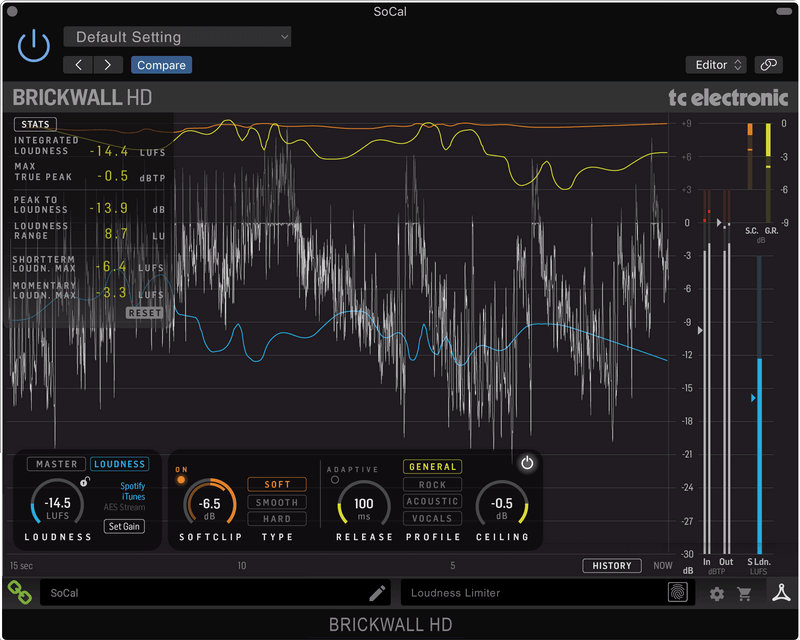Image resolution: width=800 pixels, height=640 pixels.
Task: Select the Spotify loudness target
Action: [133, 486]
